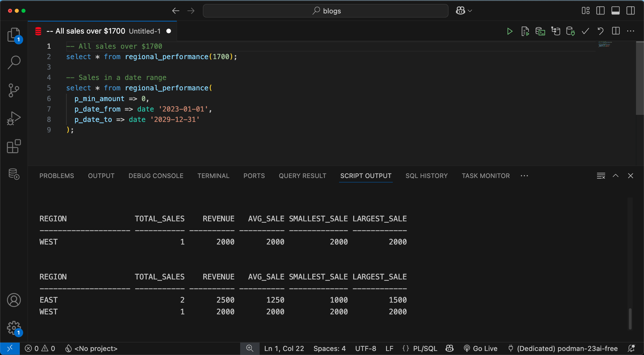
Task: Go forward with the navigation arrow
Action: [191, 11]
